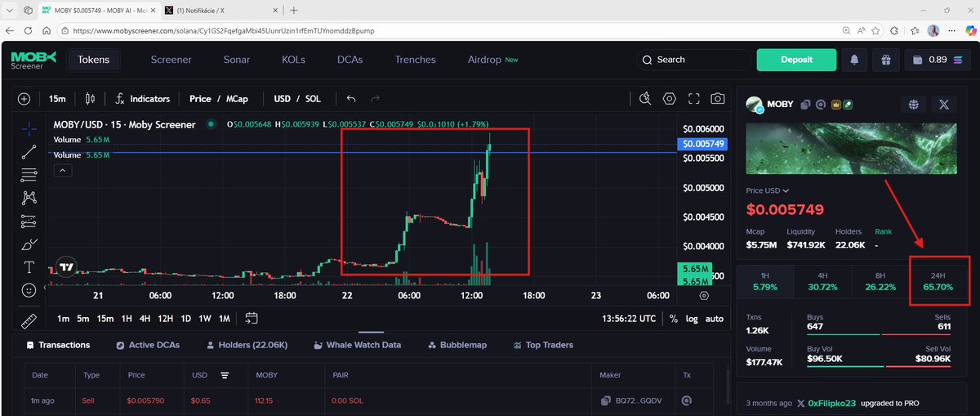980x416 pixels.
Task: Open the Indicators menu
Action: click(143, 99)
